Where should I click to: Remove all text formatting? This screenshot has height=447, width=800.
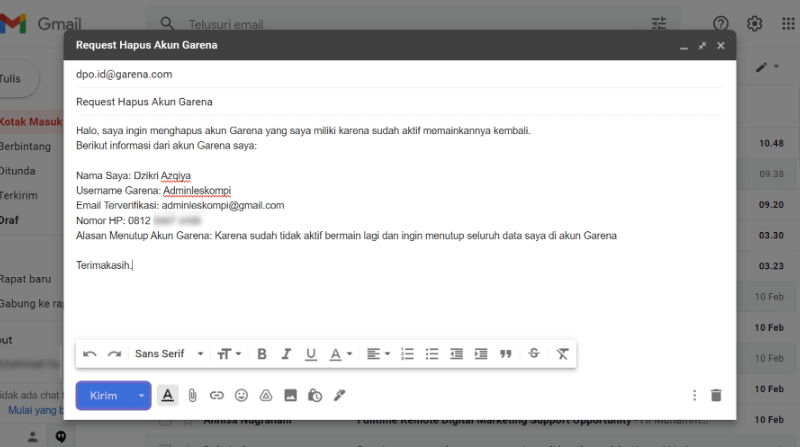562,354
